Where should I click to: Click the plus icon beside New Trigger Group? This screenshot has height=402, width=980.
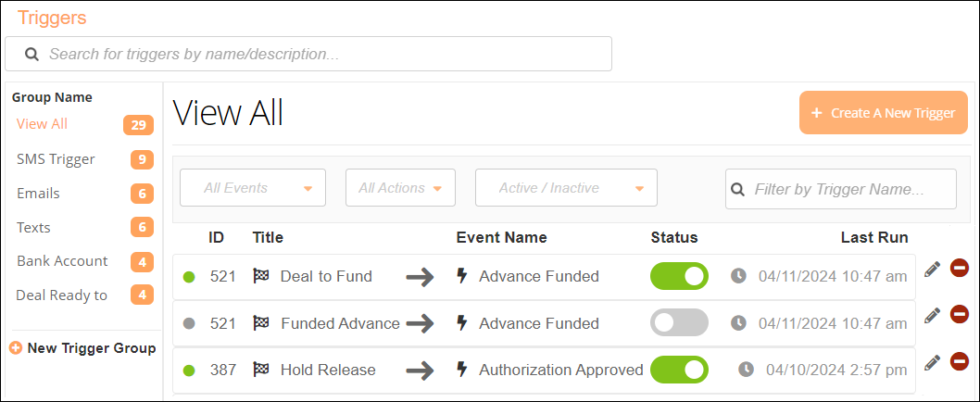(16, 348)
